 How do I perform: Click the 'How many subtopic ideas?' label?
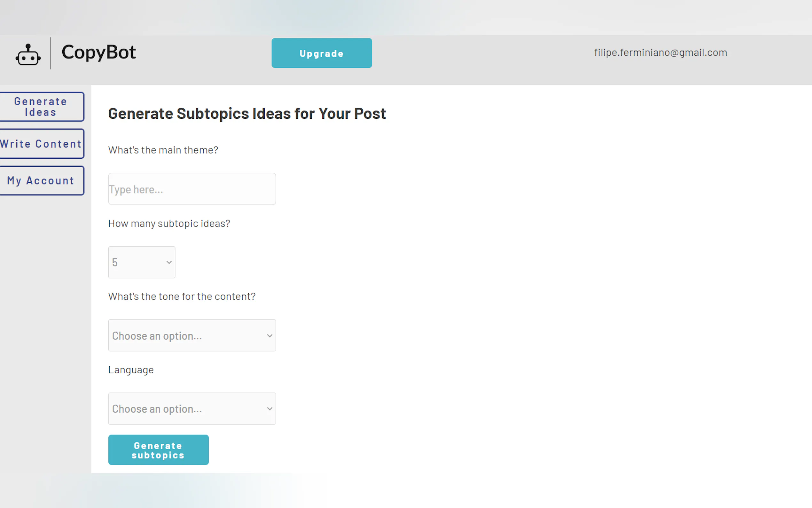(x=169, y=223)
